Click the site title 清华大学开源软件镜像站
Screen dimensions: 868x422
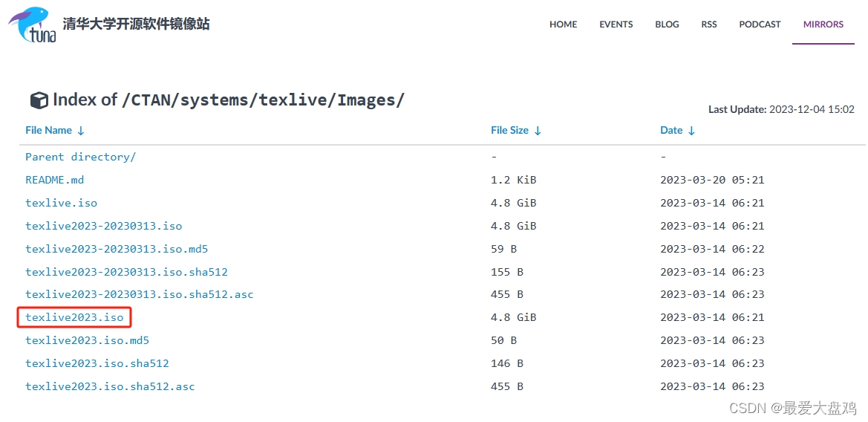tap(136, 25)
